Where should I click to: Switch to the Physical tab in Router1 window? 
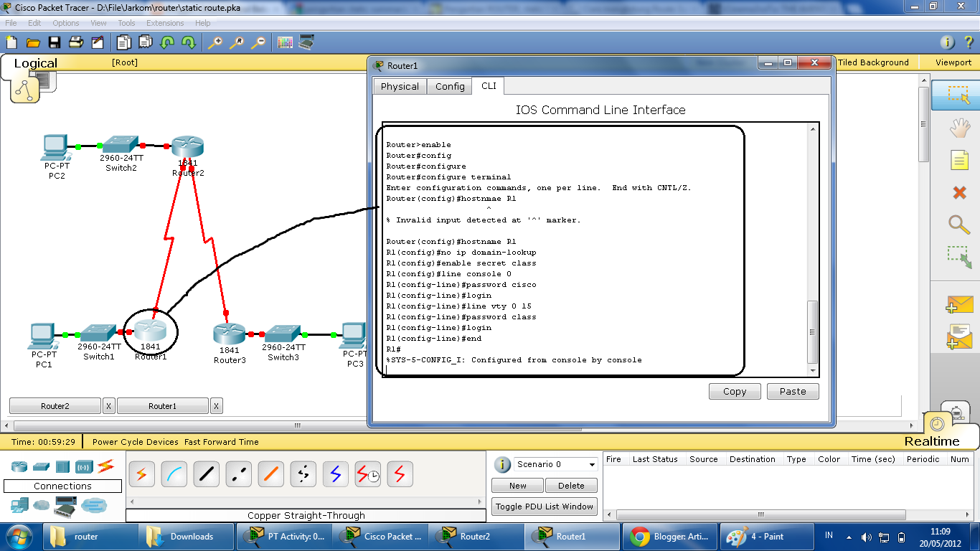[400, 86]
